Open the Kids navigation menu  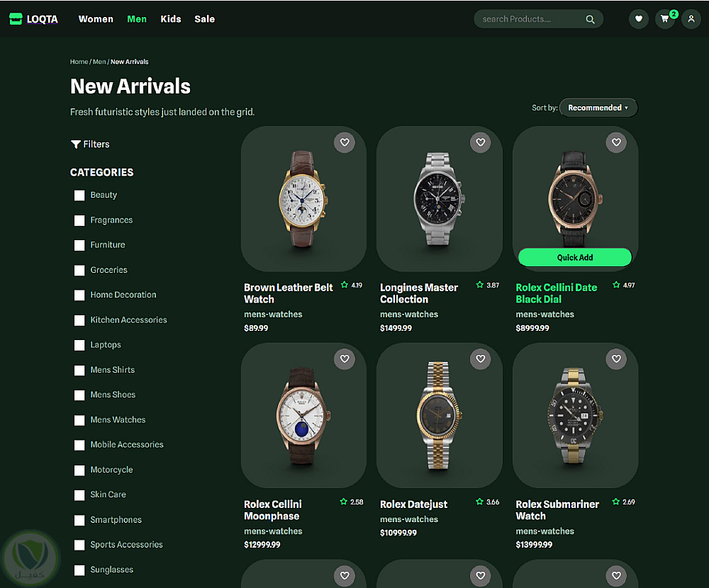(x=170, y=19)
